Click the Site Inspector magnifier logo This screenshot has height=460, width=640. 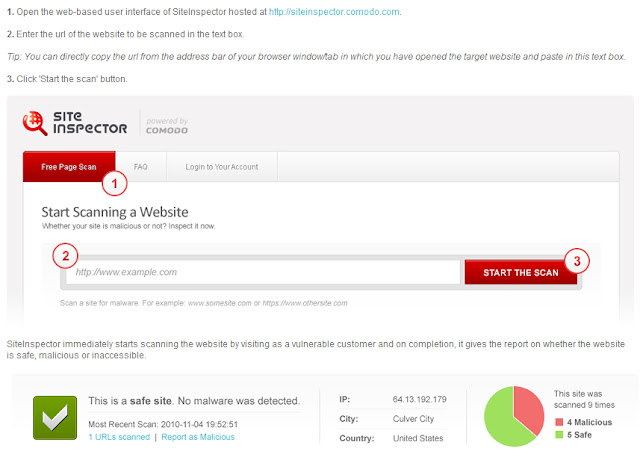[35, 123]
